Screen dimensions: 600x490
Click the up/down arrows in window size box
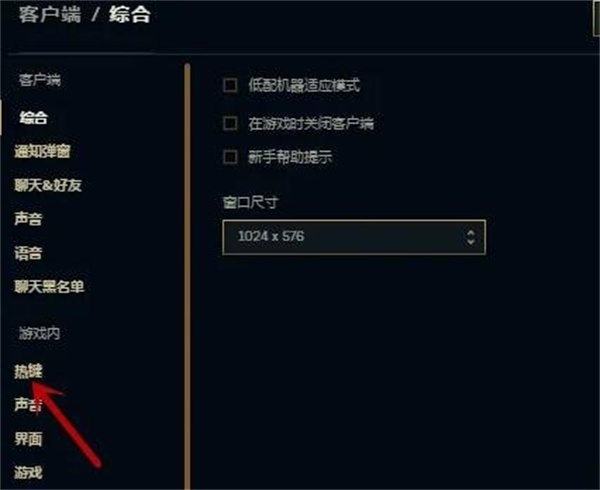click(471, 237)
